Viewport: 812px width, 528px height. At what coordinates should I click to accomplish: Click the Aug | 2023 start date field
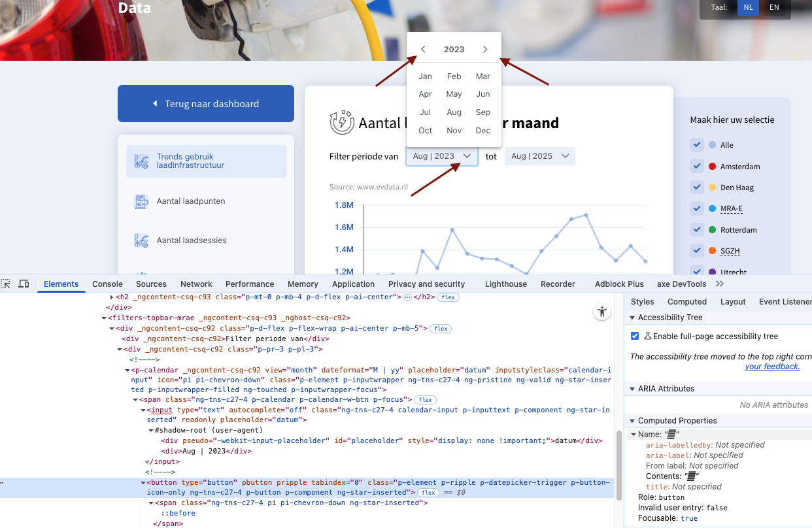433,156
